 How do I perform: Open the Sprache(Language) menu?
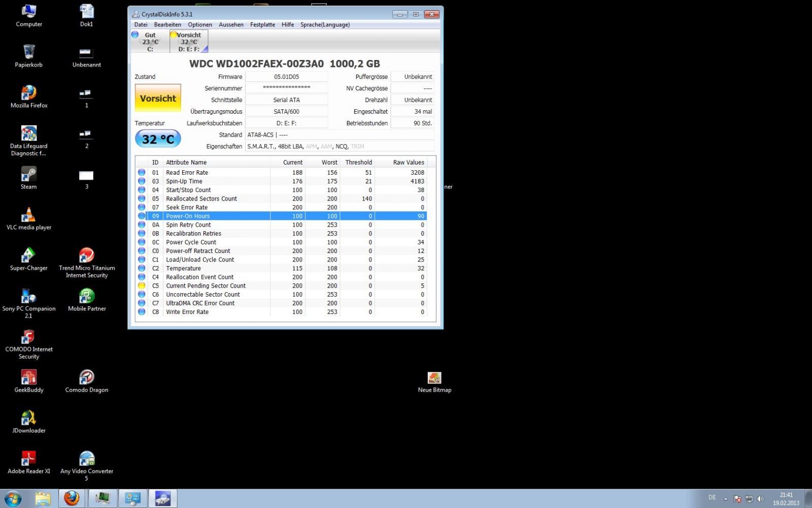(325, 24)
